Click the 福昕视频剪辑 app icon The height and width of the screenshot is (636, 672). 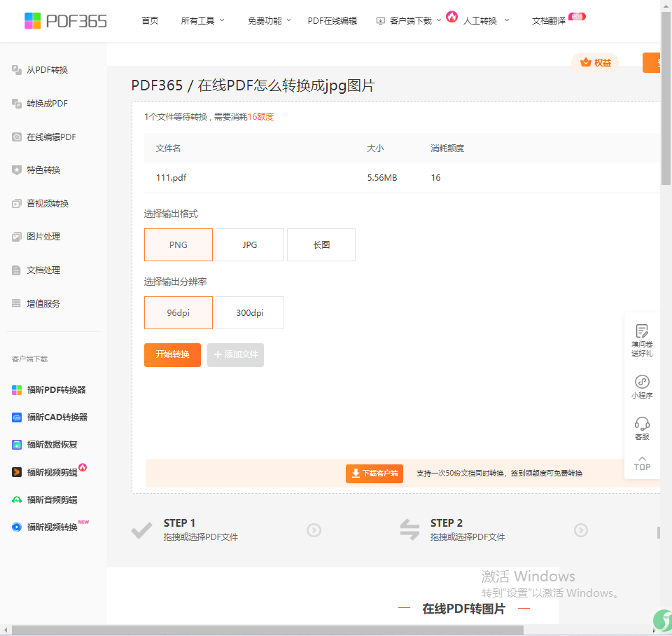point(17,472)
